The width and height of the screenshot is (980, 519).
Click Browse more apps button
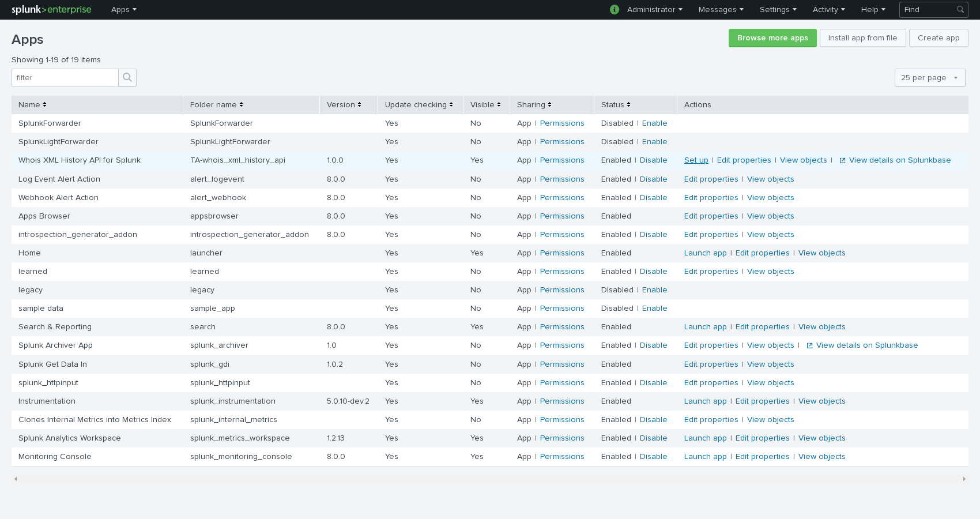pyautogui.click(x=772, y=38)
